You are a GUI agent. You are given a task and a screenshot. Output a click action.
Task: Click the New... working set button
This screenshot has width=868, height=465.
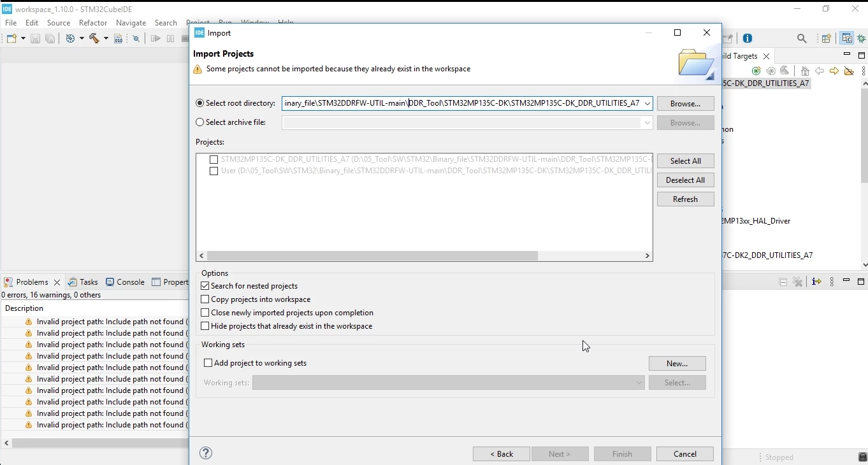pyautogui.click(x=677, y=364)
